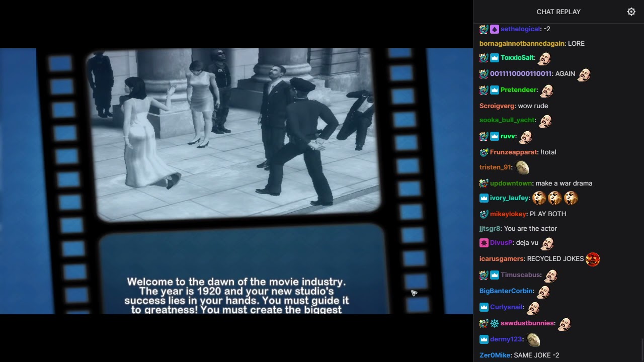
Task: Click the crown badge next to ToxxicSalt
Action: [x=494, y=58]
